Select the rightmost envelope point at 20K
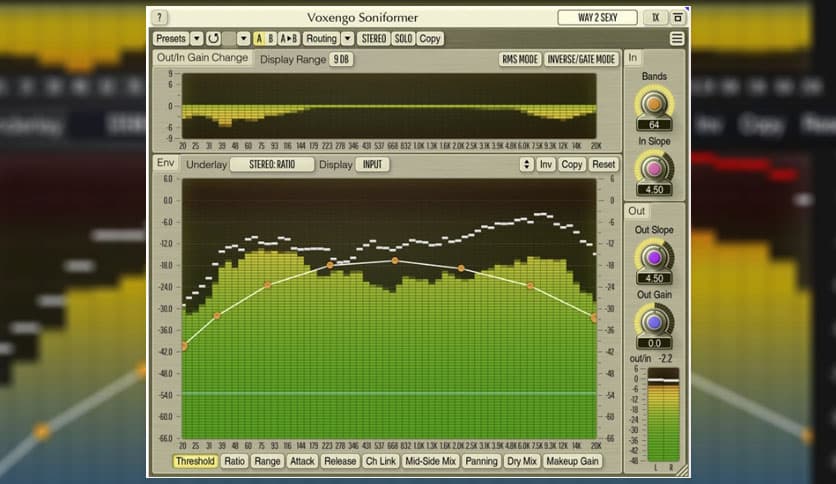 (x=594, y=318)
